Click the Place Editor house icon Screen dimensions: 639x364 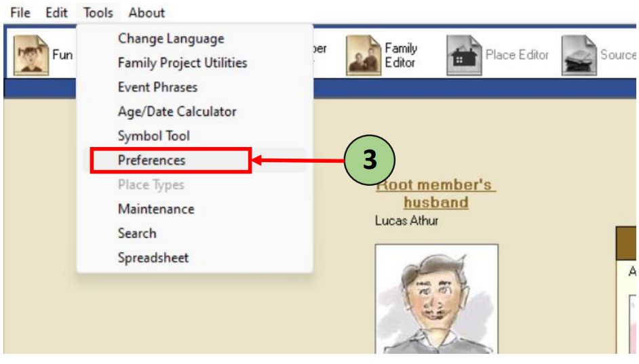(463, 56)
